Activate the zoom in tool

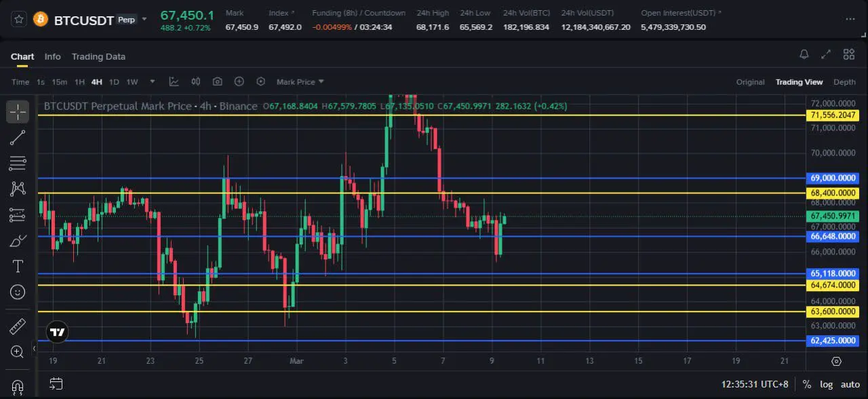click(x=18, y=351)
